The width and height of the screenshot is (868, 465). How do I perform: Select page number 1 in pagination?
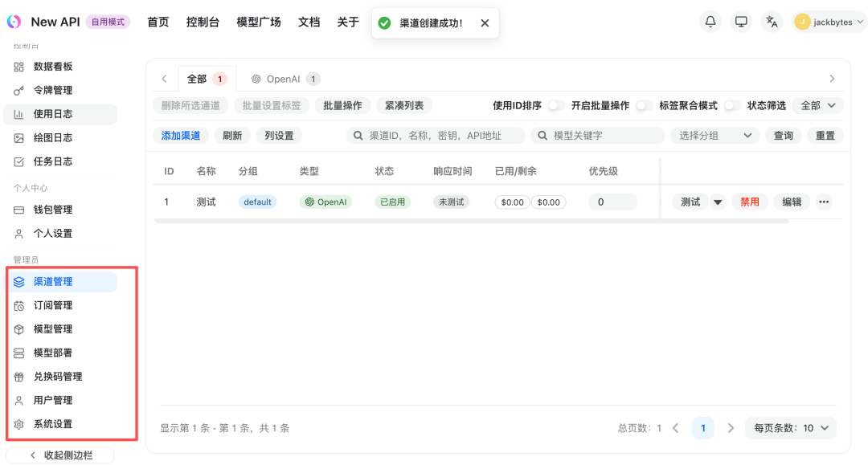pyautogui.click(x=703, y=428)
